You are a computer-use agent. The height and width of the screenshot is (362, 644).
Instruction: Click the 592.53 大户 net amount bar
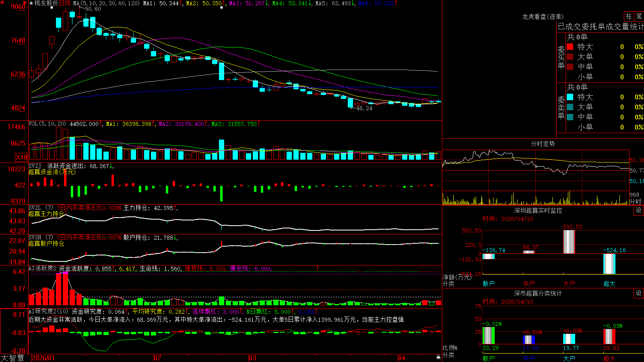tap(569, 241)
